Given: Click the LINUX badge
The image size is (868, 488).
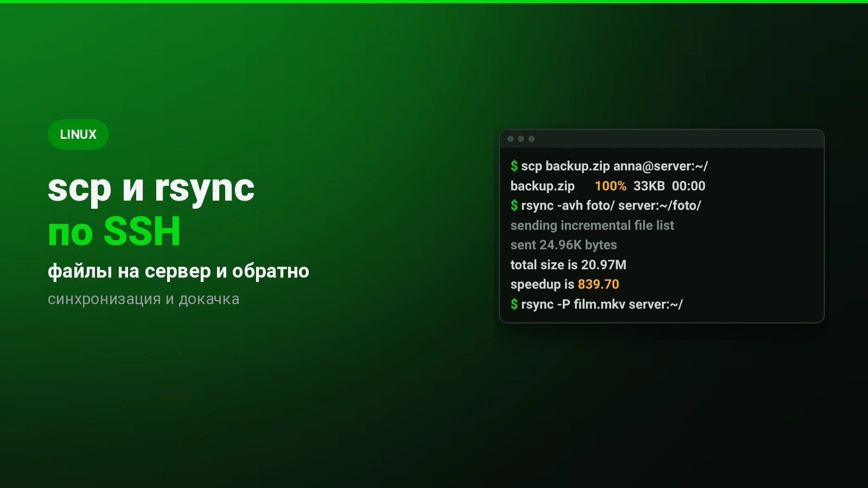Looking at the screenshot, I should [x=78, y=134].
